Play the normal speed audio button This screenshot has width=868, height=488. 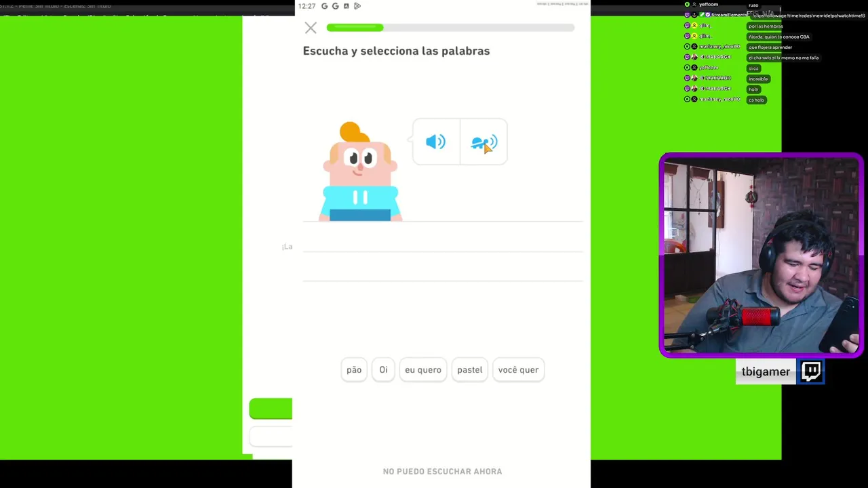point(435,142)
